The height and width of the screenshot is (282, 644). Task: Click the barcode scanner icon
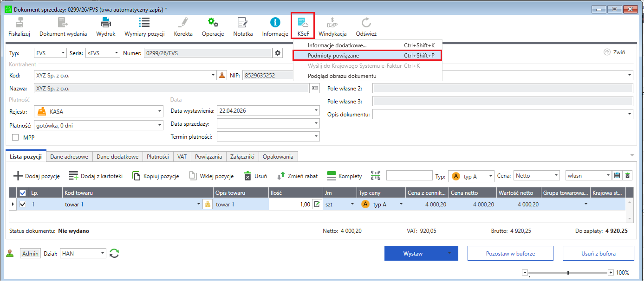[x=376, y=176]
